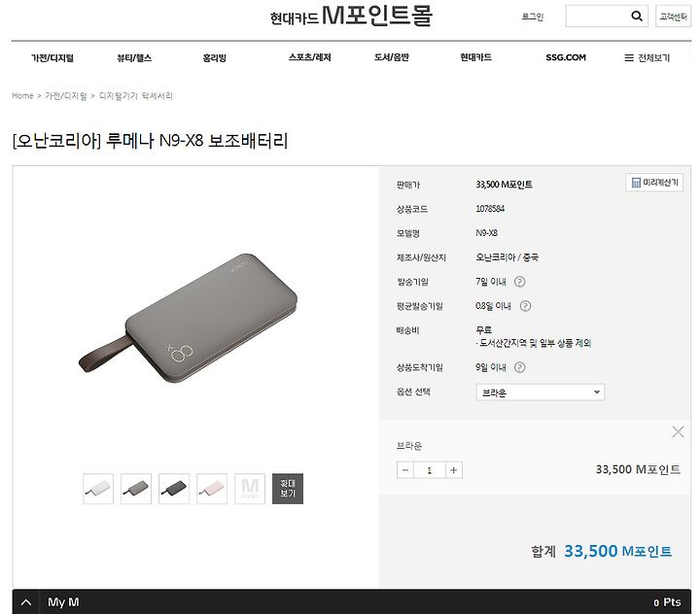
Task: Select the M point thumbnail
Action: tap(250, 489)
